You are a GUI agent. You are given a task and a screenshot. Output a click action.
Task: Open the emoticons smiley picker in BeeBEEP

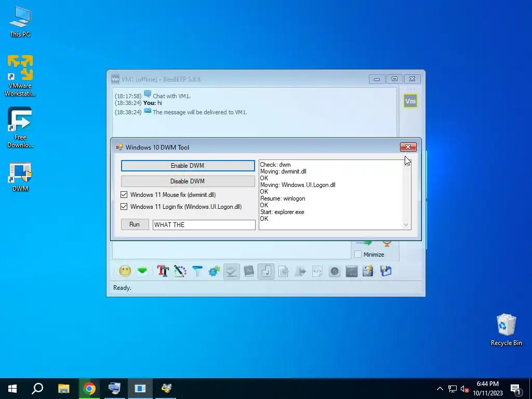125,271
